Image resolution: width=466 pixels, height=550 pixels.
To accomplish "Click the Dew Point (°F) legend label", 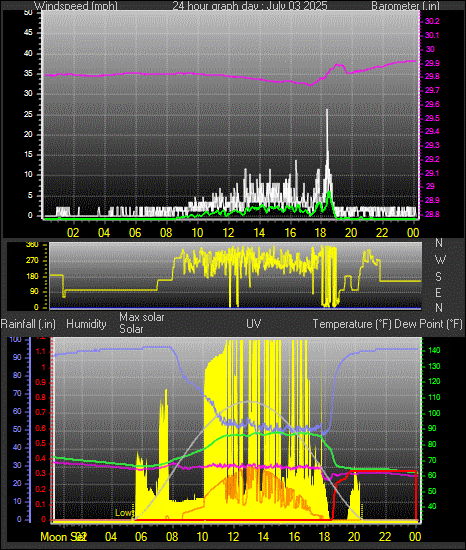I will pyautogui.click(x=428, y=324).
